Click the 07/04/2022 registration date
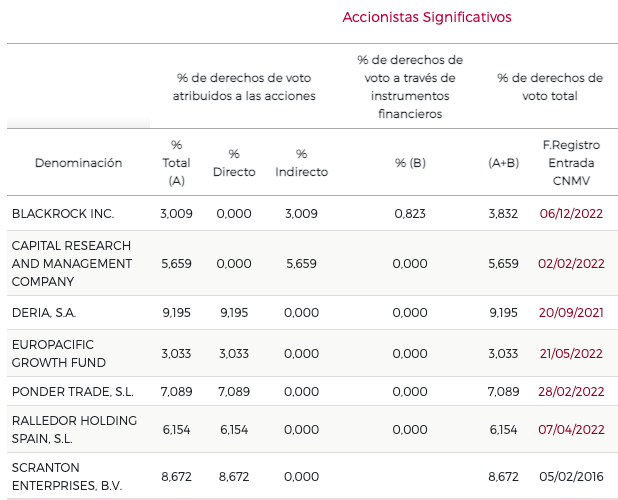The image size is (618, 500). [x=572, y=429]
